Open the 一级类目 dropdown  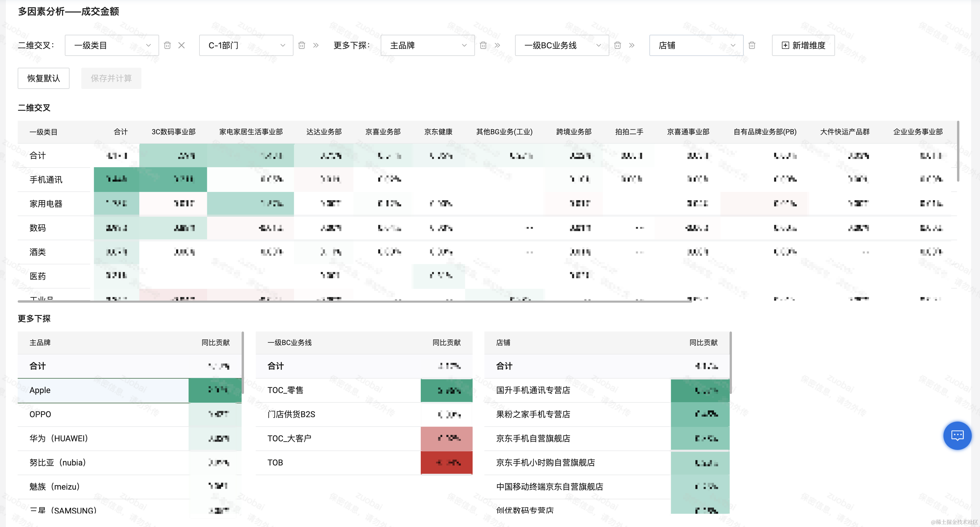pos(111,45)
